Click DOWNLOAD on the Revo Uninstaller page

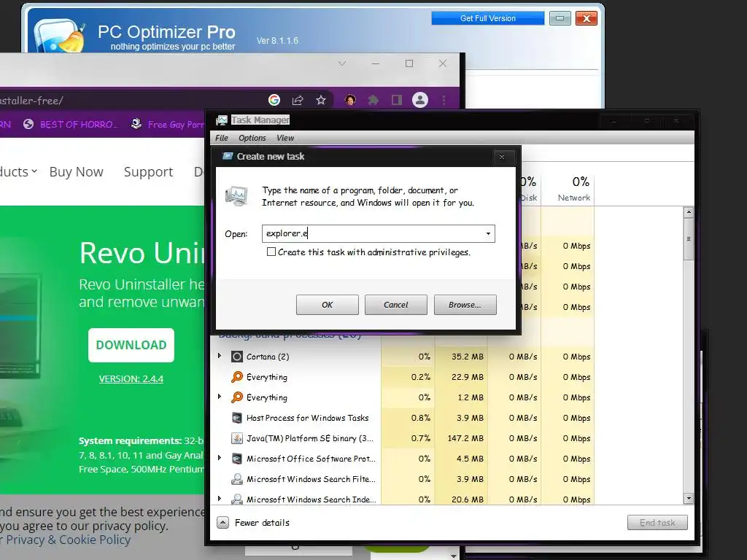pos(131,345)
